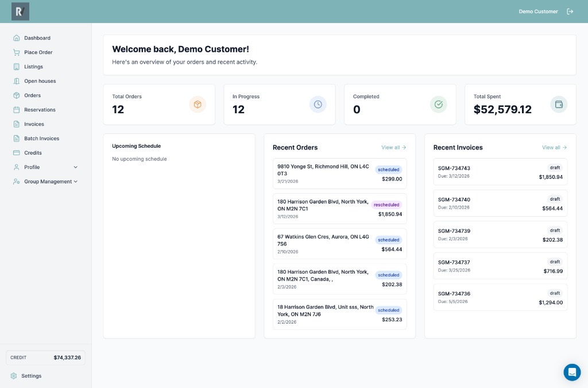Click the draft badge on SGM-734743

tap(555, 168)
